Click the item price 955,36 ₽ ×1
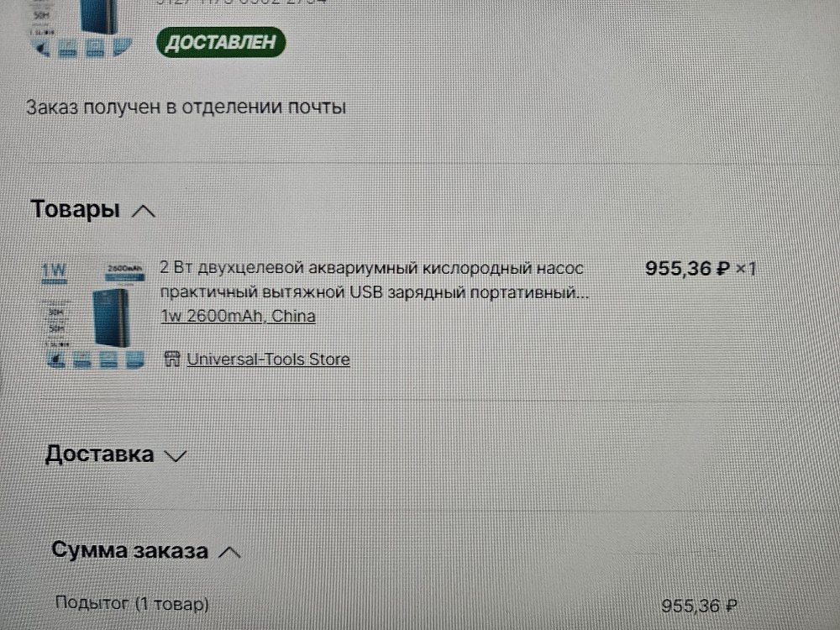The image size is (840, 630). pyautogui.click(x=701, y=269)
